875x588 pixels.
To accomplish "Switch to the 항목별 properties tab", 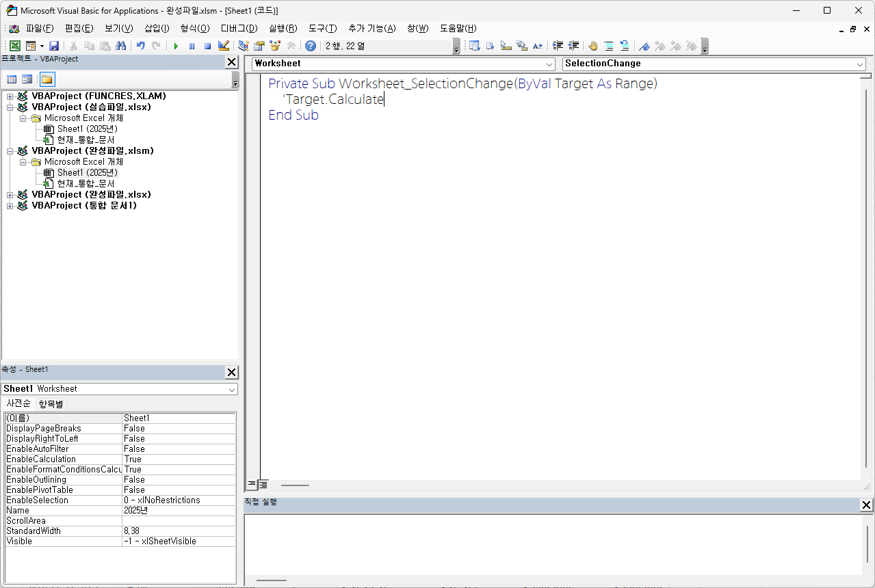I will 51,404.
